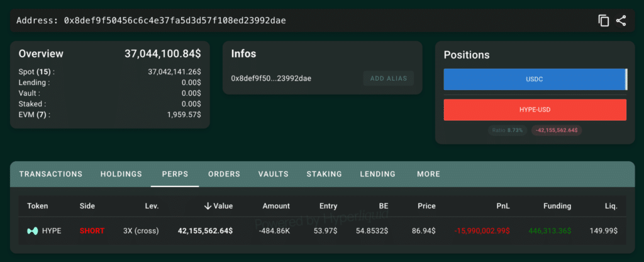Sort table by Liq. column header
Viewport: 644px width, 262px height.
click(x=610, y=206)
